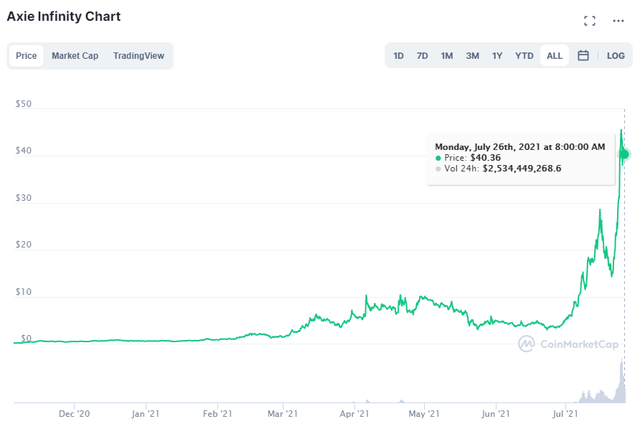
Task: Select the 7D time range
Action: click(x=422, y=55)
